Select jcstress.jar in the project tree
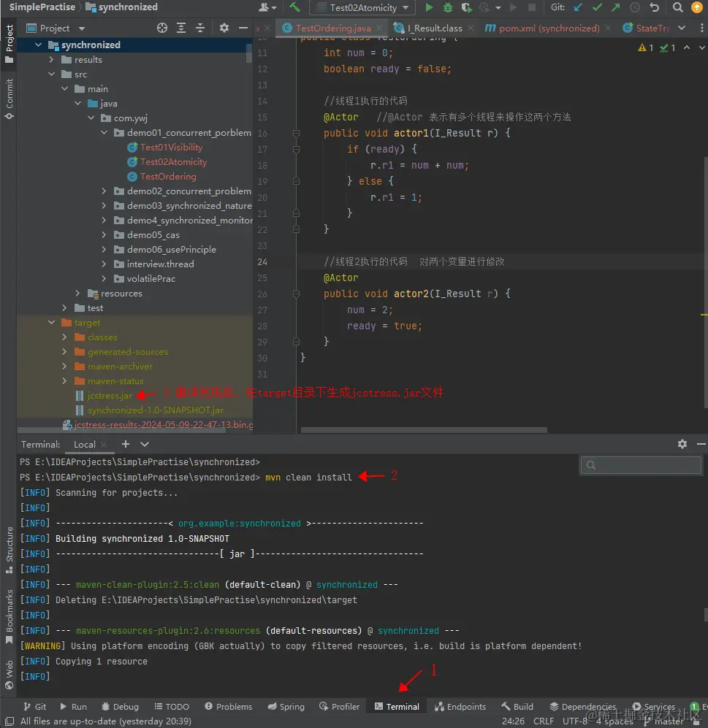 tap(110, 396)
